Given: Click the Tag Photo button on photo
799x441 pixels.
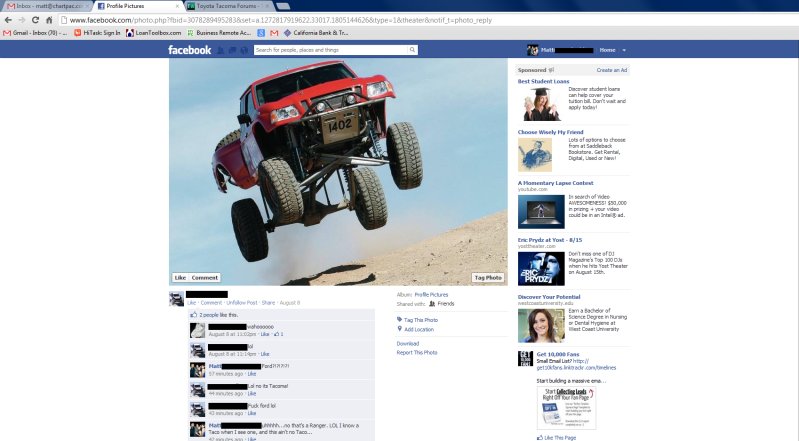Looking at the screenshot, I should click(488, 278).
